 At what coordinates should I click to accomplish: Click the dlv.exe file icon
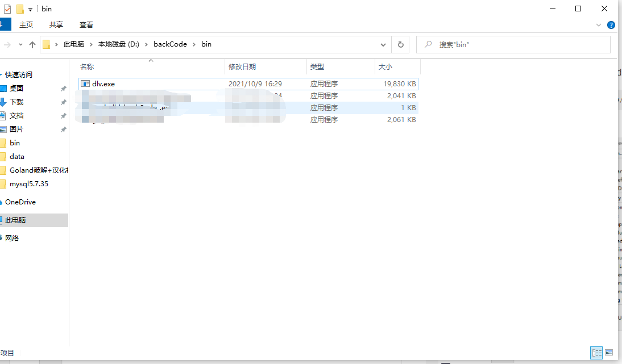coord(85,83)
